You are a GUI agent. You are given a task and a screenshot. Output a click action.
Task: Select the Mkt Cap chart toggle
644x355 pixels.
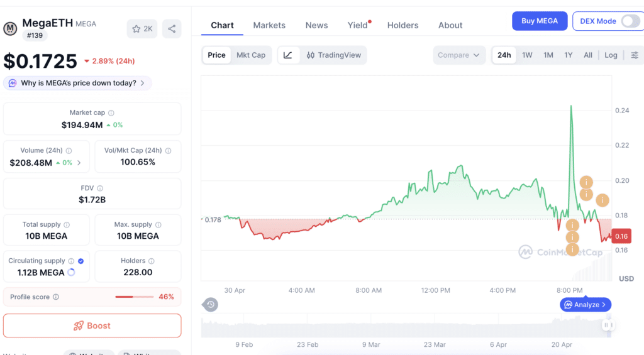251,55
